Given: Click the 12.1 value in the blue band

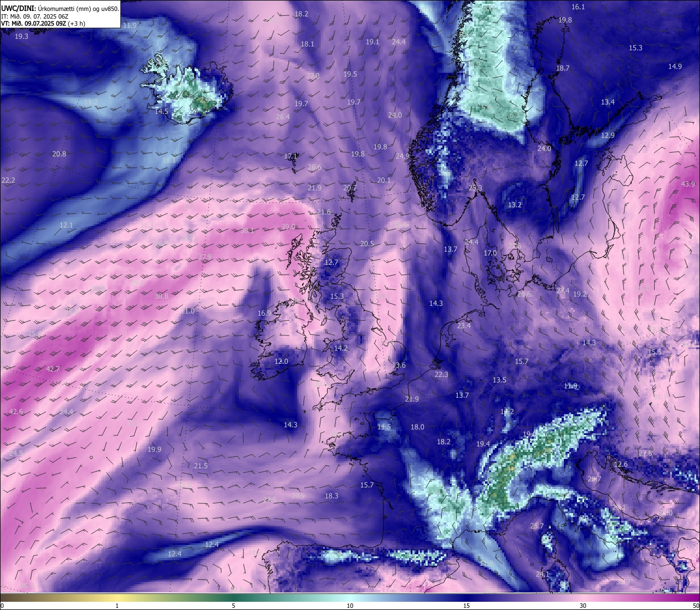Looking at the screenshot, I should 66,225.
